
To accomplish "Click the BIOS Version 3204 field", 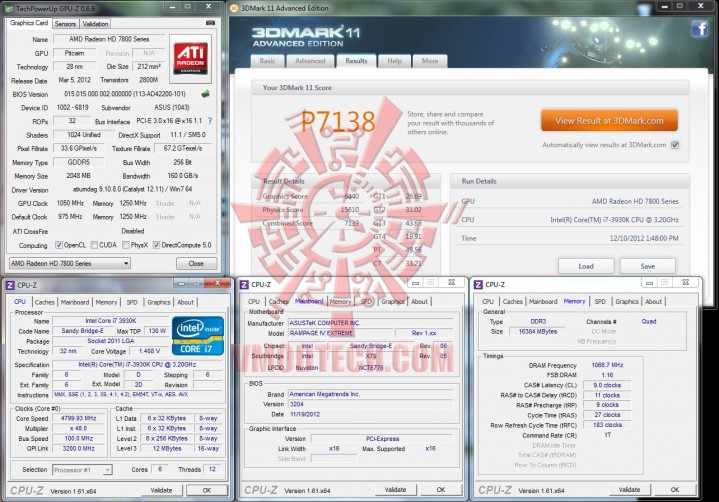I will pyautogui.click(x=371, y=404).
